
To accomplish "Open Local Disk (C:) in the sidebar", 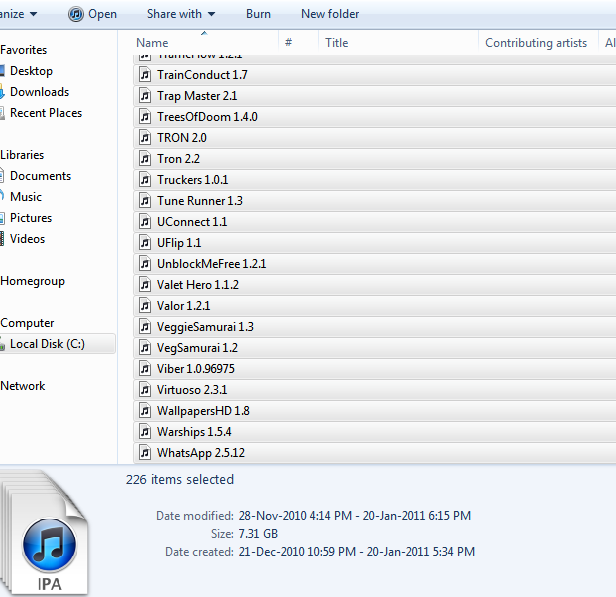I will click(x=47, y=344).
